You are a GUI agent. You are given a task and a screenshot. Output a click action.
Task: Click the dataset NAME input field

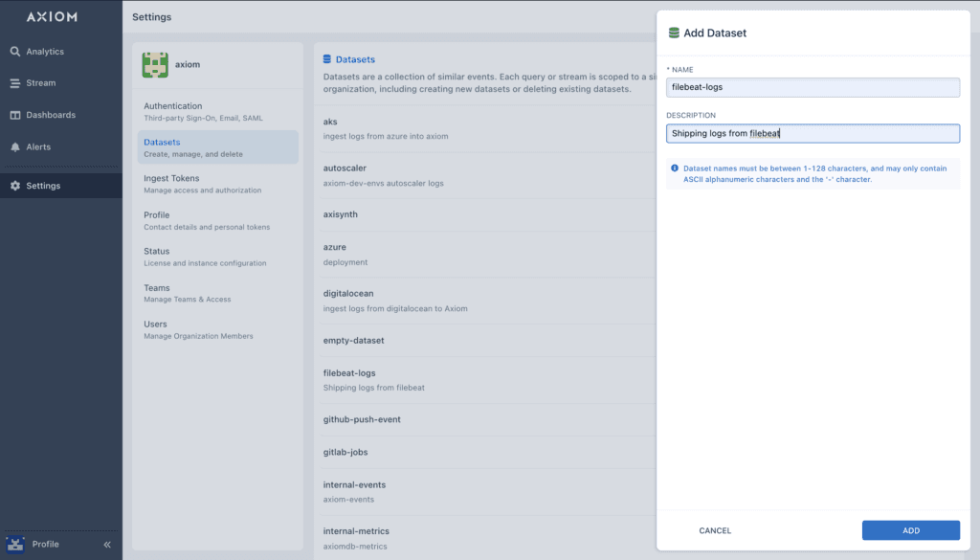click(x=813, y=87)
